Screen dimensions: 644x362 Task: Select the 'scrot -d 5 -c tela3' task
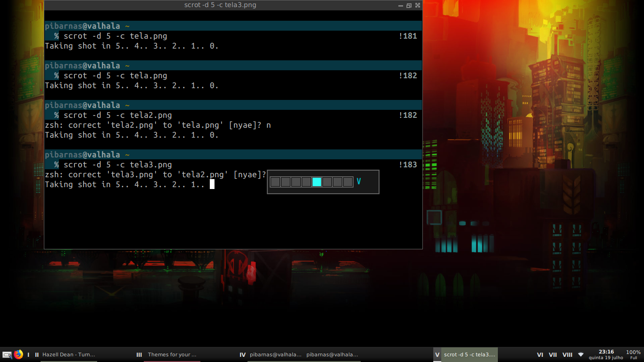click(x=470, y=355)
